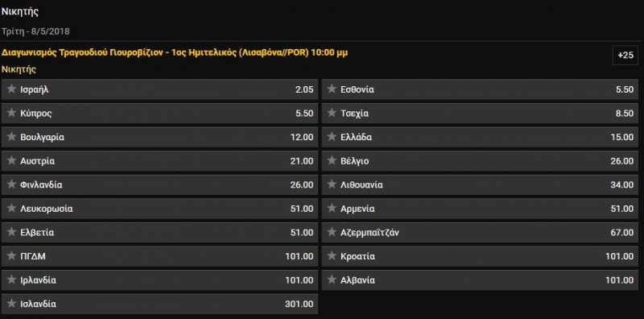The width and height of the screenshot is (644, 319).
Task: Click the star next to Κύπρος
Action: click(11, 113)
